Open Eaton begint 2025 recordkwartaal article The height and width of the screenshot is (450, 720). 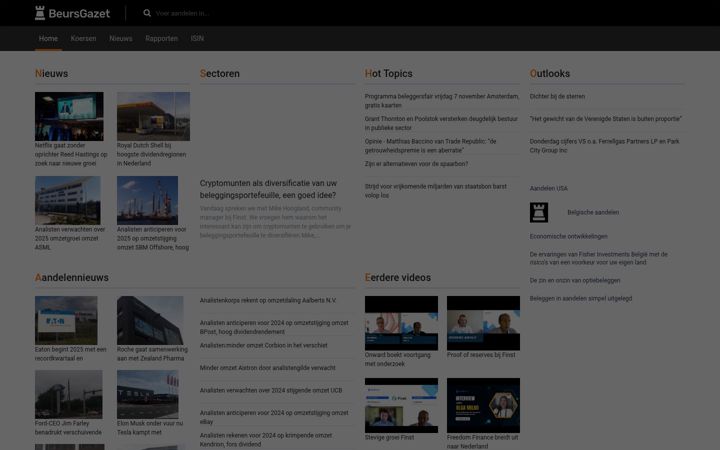(71, 354)
